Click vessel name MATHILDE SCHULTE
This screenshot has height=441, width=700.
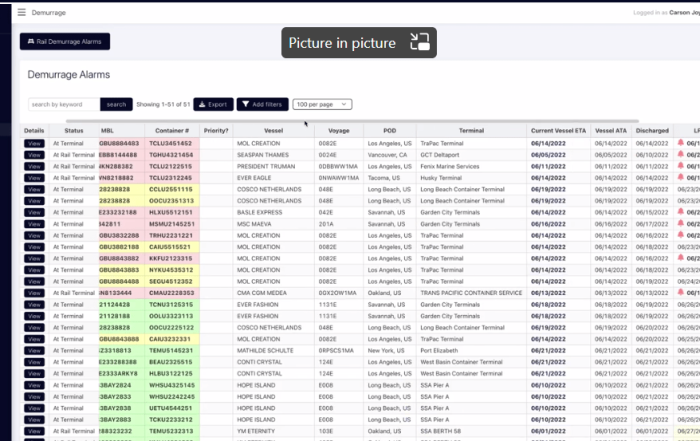(x=265, y=350)
